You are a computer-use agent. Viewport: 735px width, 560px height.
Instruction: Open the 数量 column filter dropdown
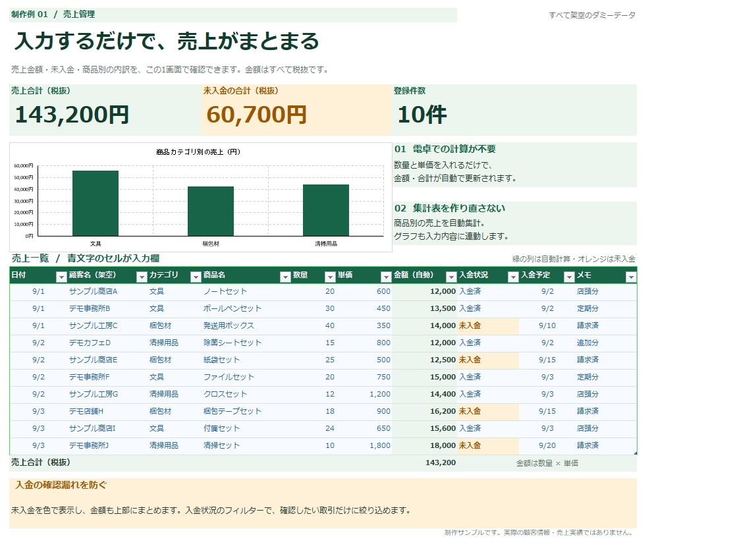pos(330,277)
